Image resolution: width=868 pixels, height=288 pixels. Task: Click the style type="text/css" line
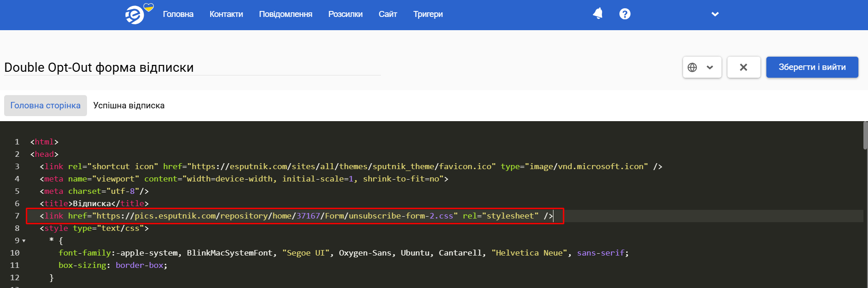coord(94,228)
